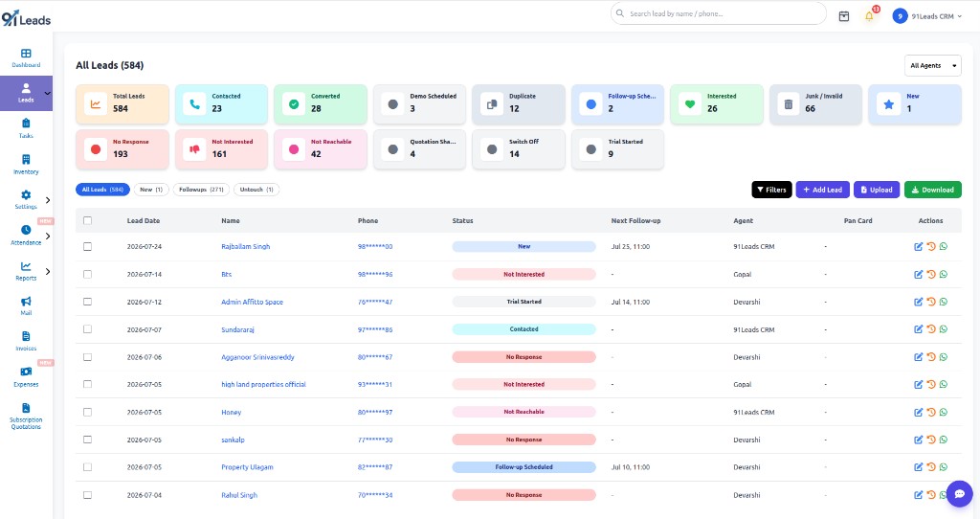Open the Duplicate status card
980x519 pixels.
coord(519,103)
